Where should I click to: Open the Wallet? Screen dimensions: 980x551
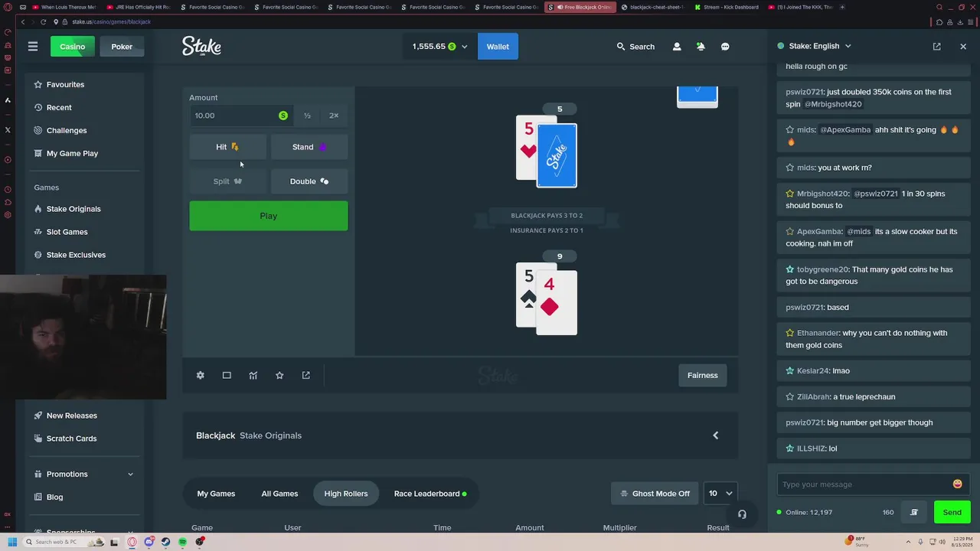coord(498,47)
